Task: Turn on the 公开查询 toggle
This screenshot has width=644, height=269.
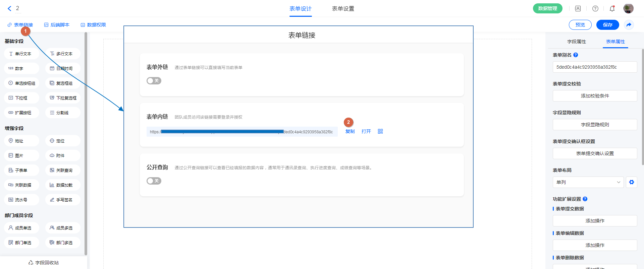Action: (x=154, y=181)
